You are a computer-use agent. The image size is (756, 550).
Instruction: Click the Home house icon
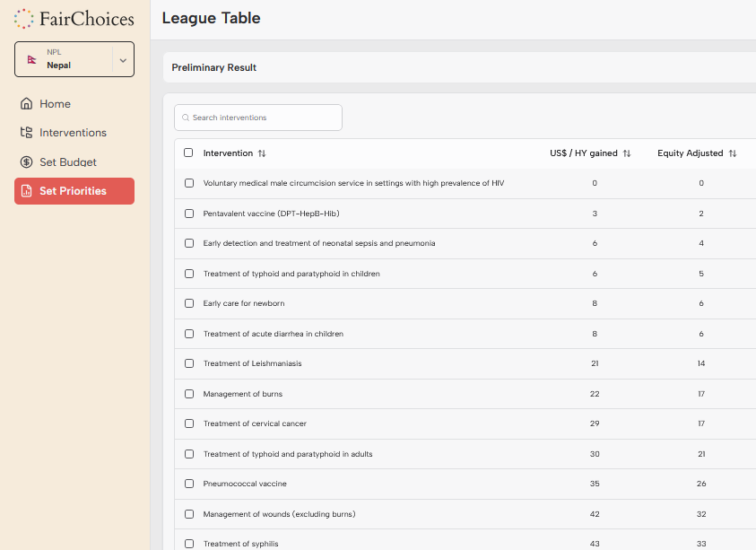pos(26,104)
